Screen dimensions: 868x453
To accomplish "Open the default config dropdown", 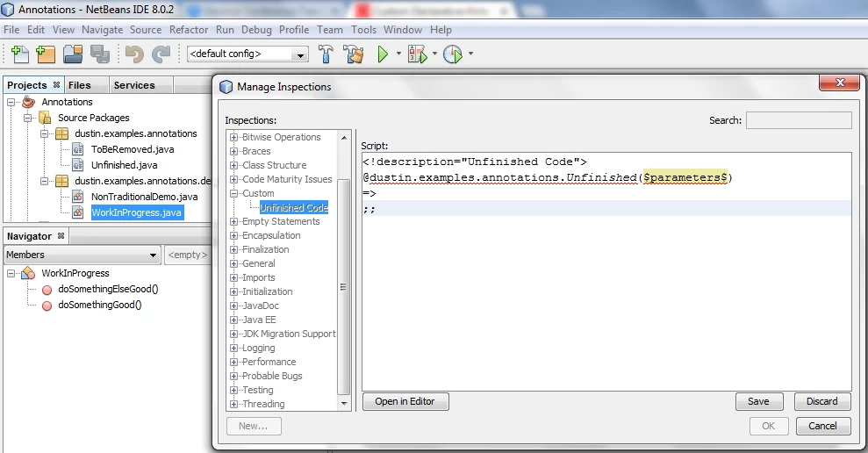I will coord(300,54).
